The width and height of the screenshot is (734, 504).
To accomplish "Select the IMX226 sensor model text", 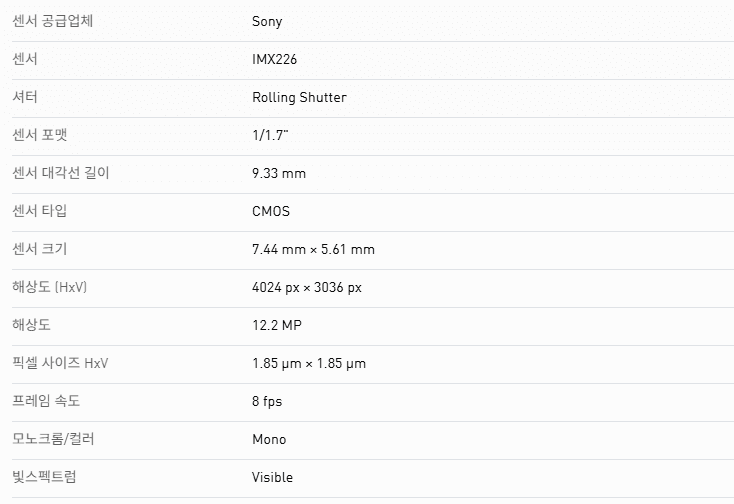I will point(276,59).
